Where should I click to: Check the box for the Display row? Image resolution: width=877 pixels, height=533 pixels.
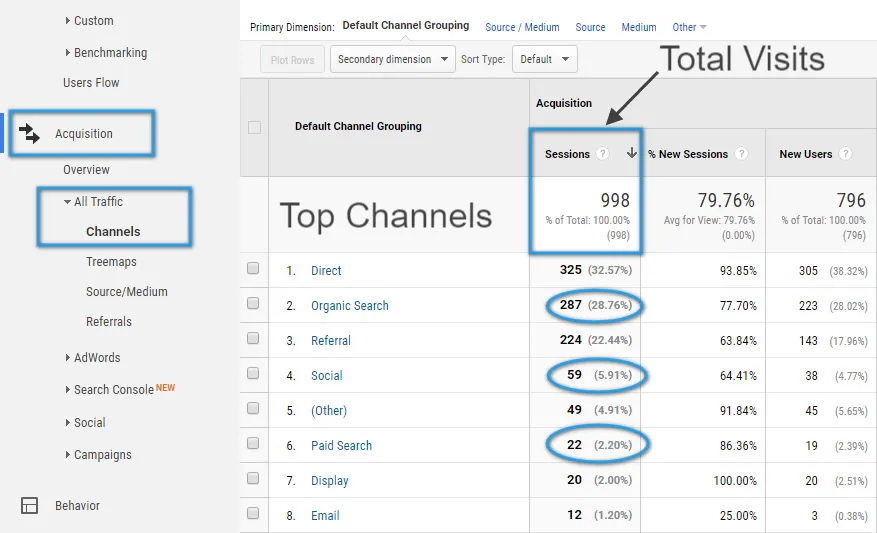point(253,478)
